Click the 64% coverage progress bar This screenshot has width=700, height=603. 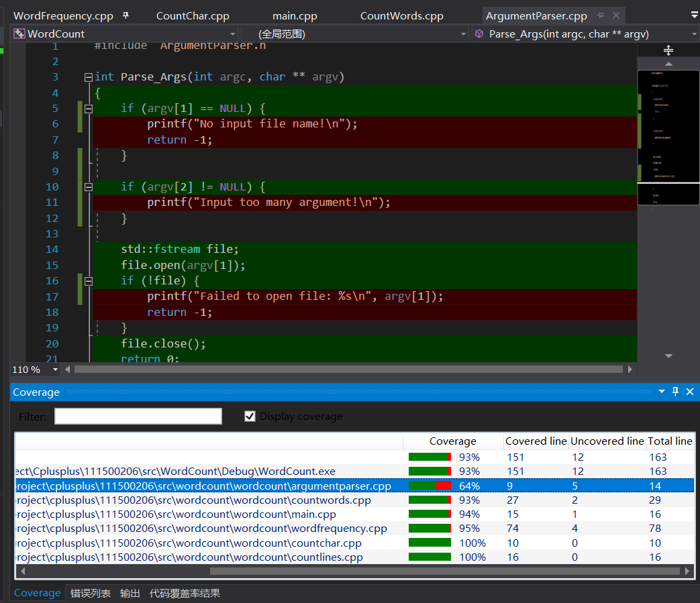[x=430, y=486]
